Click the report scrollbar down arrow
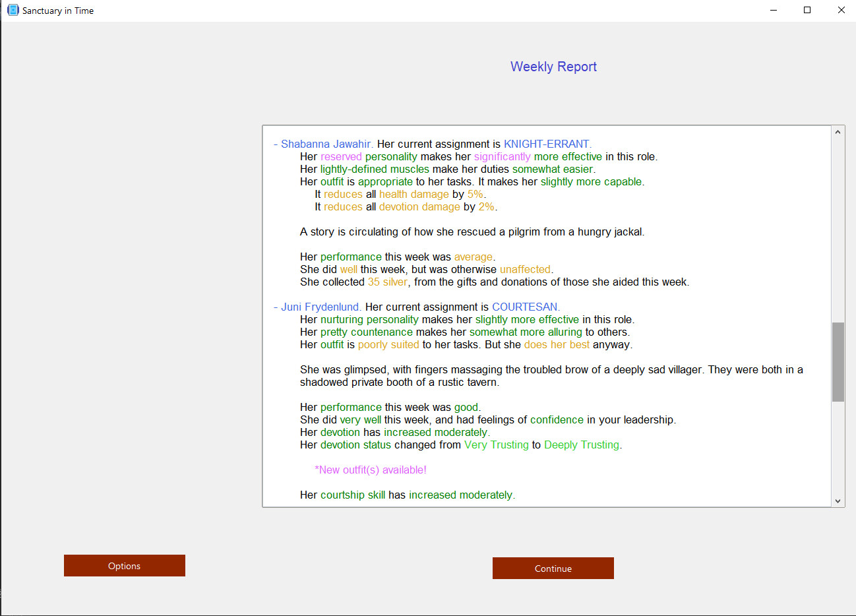 [x=838, y=501]
